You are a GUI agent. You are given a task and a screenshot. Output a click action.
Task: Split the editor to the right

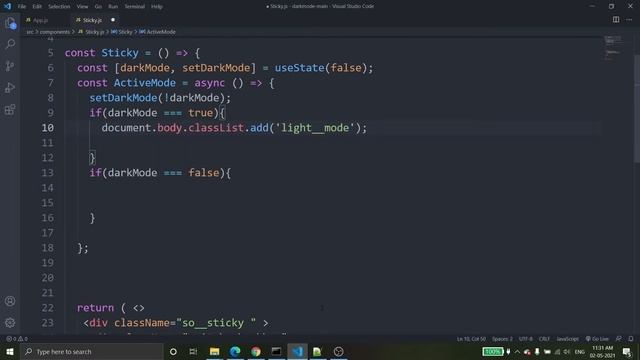(x=616, y=20)
